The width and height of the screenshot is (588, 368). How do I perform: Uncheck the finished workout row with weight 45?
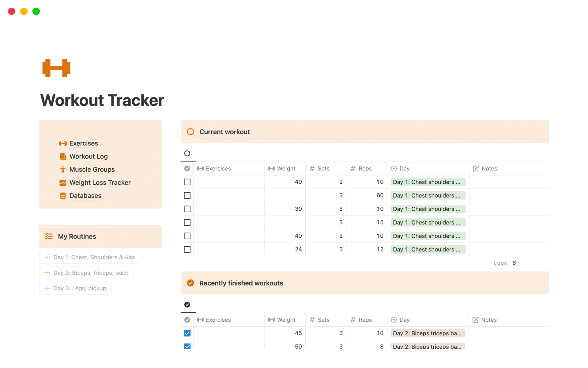pos(187,333)
